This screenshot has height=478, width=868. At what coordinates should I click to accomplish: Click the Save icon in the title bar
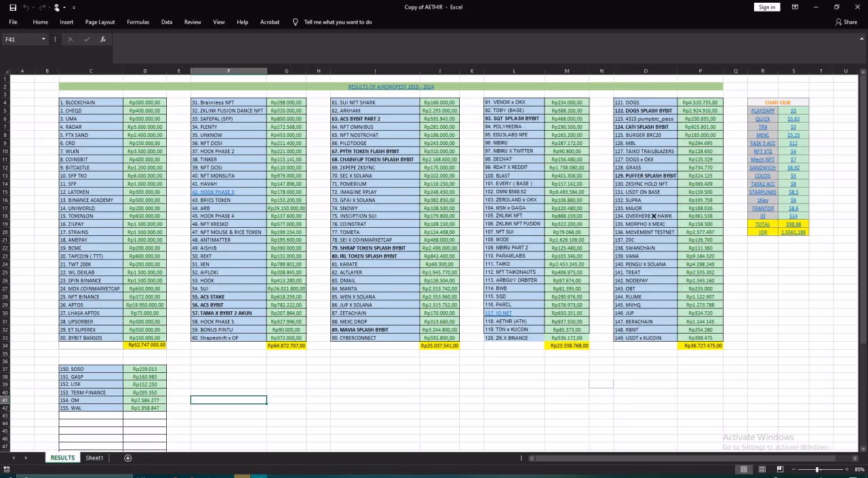pyautogui.click(x=12, y=7)
